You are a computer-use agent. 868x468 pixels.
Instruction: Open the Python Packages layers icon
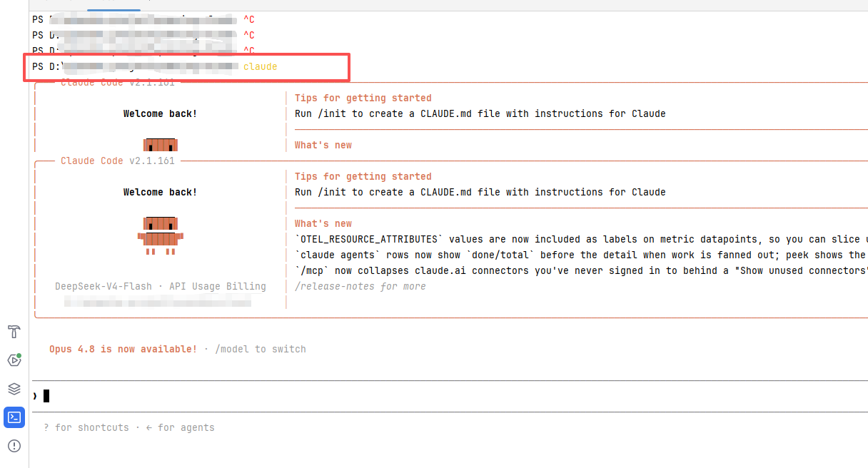[x=14, y=389]
